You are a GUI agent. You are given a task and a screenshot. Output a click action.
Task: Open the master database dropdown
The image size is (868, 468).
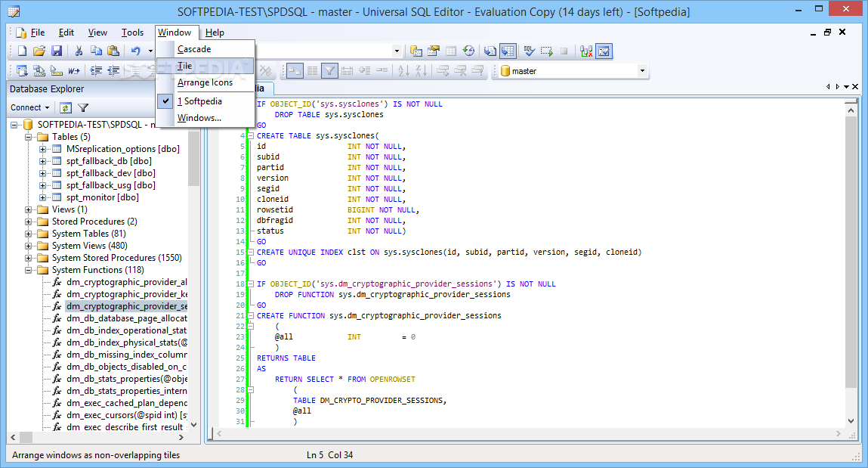pyautogui.click(x=642, y=71)
